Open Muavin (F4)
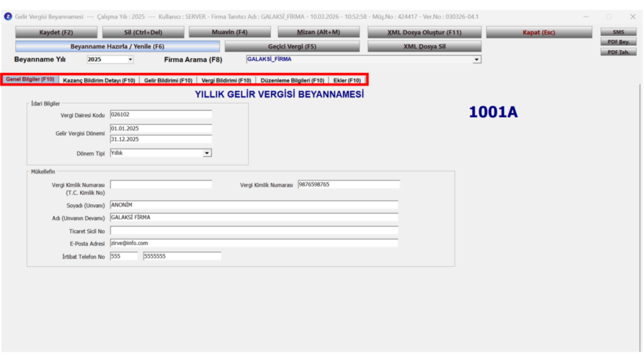Viewport: 644px width, 362px height. 230,32
